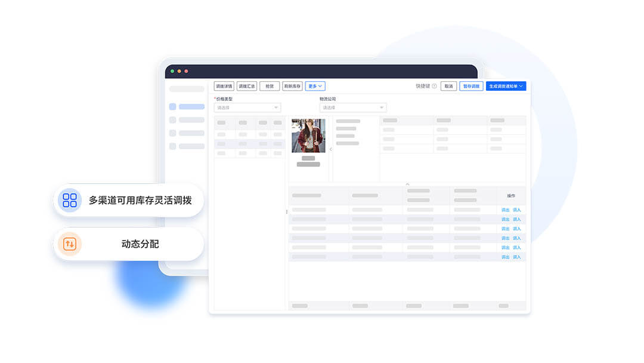Click the 快捷键 help question-mark icon

click(434, 86)
